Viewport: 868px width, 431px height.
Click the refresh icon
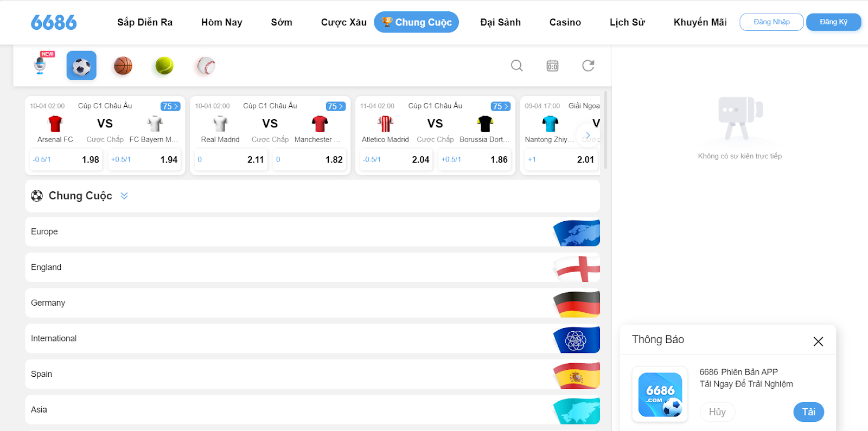click(x=588, y=66)
